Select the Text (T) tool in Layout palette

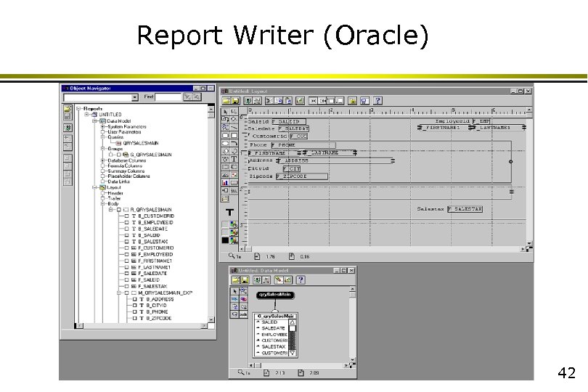[234, 159]
